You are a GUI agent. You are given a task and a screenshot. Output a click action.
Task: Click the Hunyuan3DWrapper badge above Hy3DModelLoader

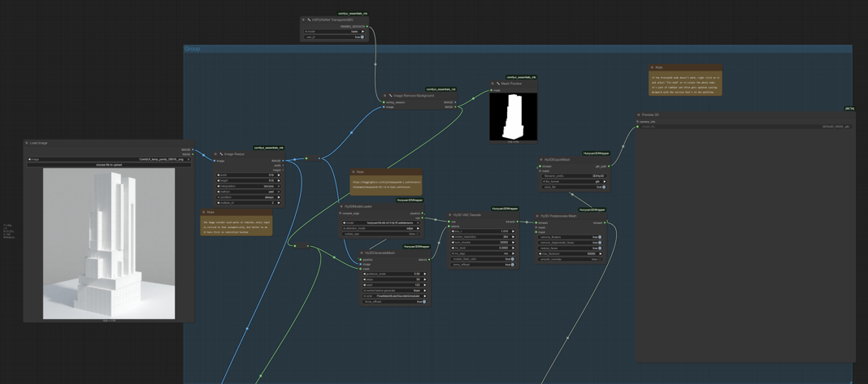coord(410,201)
